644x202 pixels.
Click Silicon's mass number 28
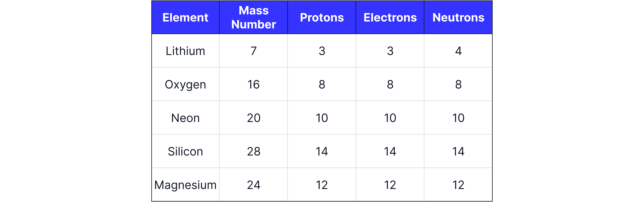pyautogui.click(x=254, y=151)
